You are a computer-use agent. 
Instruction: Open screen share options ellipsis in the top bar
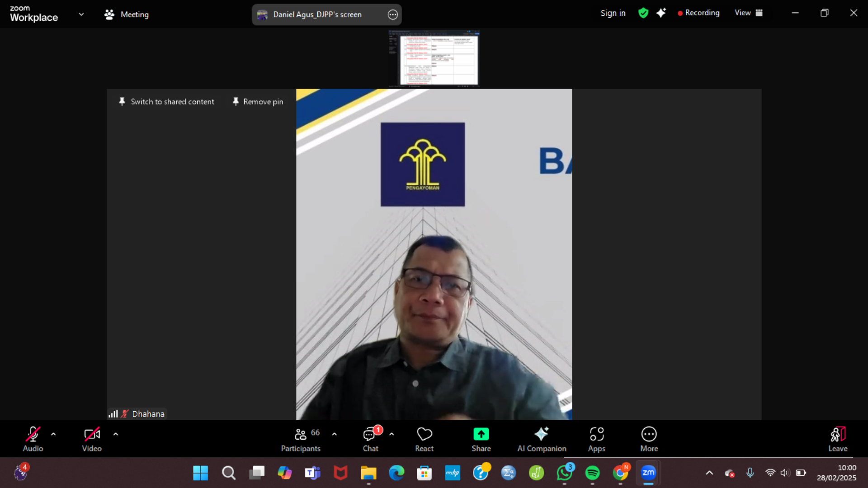point(393,14)
